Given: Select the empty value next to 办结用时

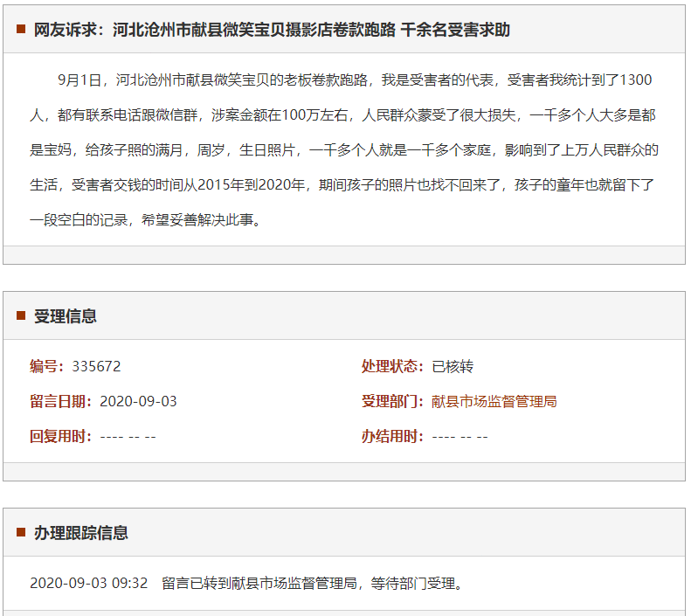Looking at the screenshot, I should pyautogui.click(x=460, y=436).
